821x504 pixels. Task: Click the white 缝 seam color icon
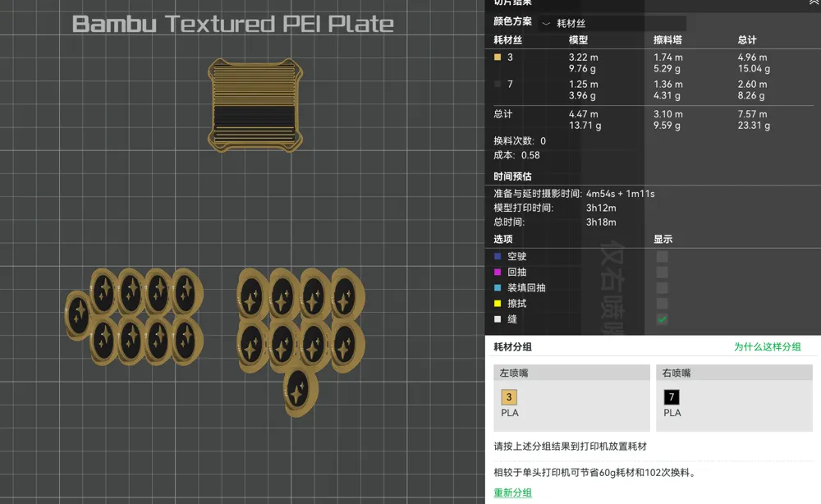tap(498, 319)
